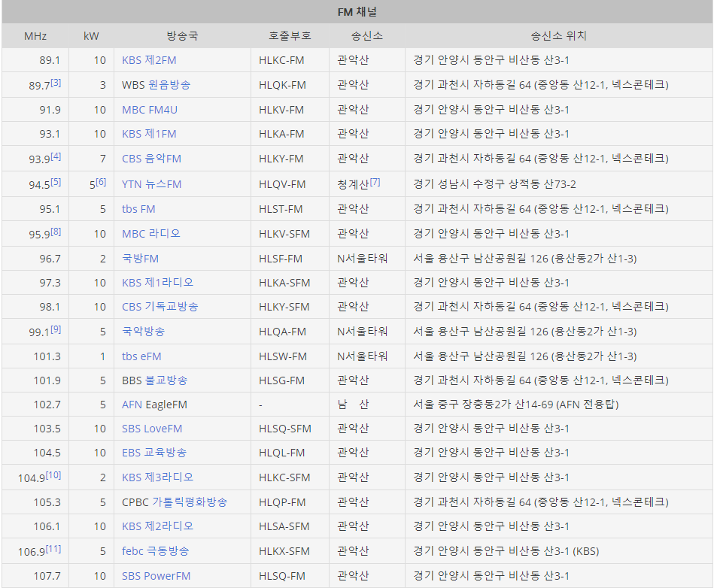Follow footnote [8] next to 95.9

click(x=56, y=232)
